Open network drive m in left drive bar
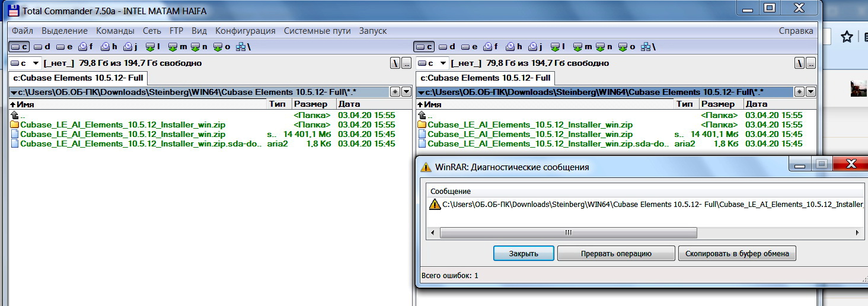The width and height of the screenshot is (868, 306). coord(177,46)
